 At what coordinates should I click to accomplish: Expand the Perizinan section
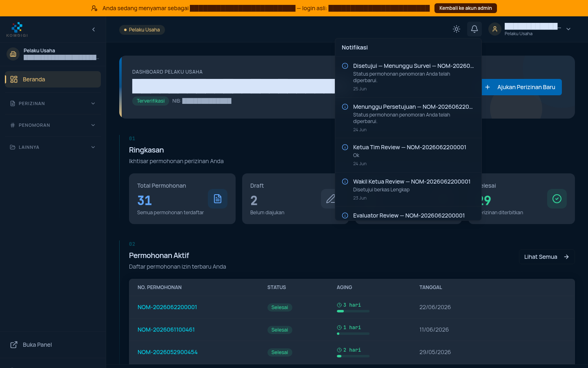pyautogui.click(x=53, y=103)
